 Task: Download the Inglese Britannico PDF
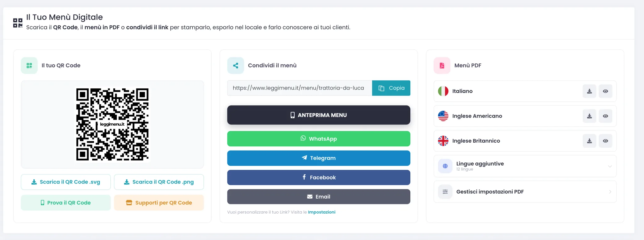(x=589, y=141)
